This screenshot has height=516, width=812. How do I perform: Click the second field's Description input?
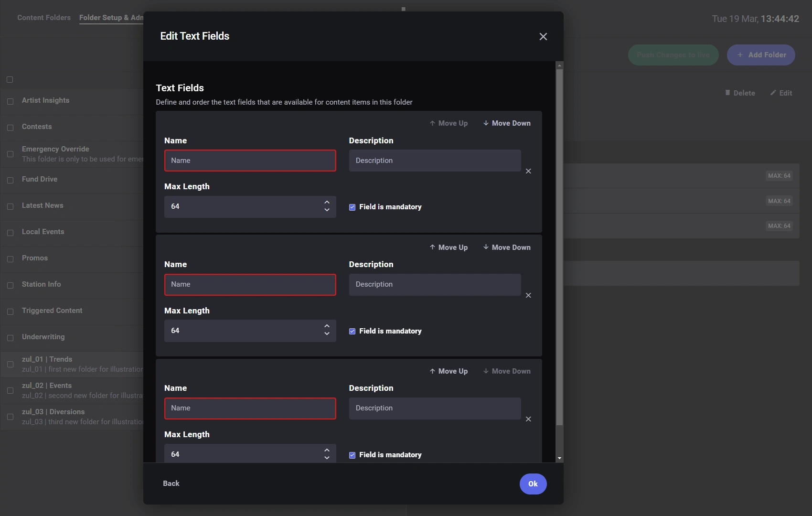point(435,284)
